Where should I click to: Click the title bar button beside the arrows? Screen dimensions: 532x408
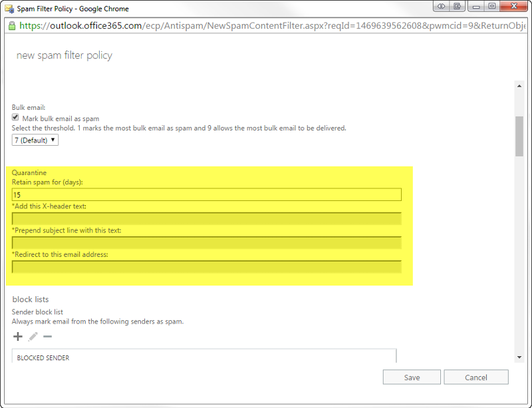(x=457, y=6)
